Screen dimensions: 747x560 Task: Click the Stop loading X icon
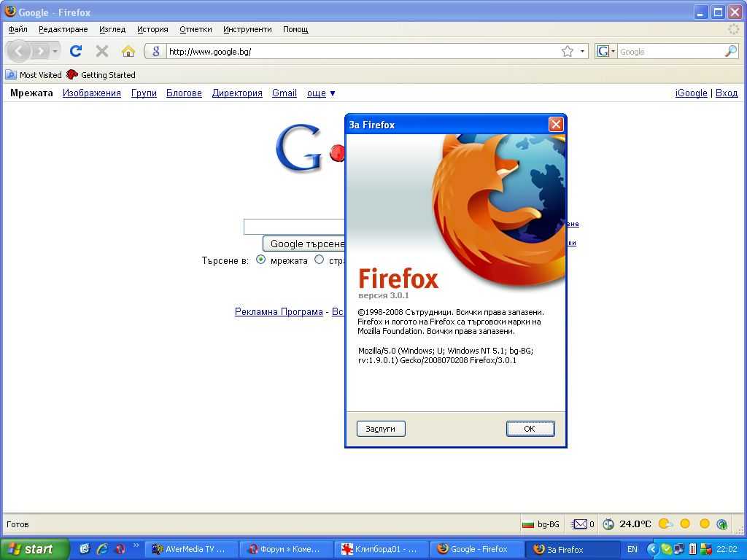tap(102, 51)
